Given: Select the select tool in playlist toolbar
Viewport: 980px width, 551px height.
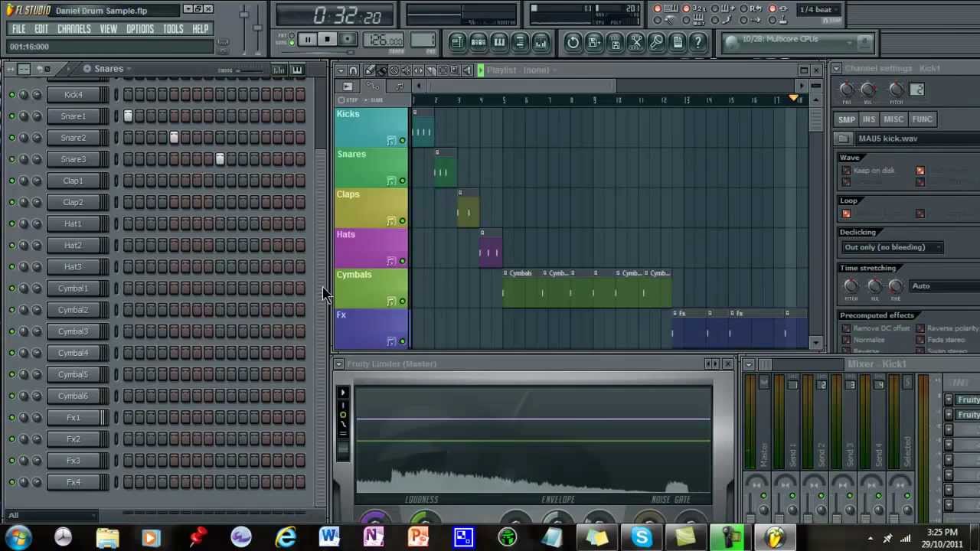Looking at the screenshot, I should pyautogui.click(x=443, y=70).
